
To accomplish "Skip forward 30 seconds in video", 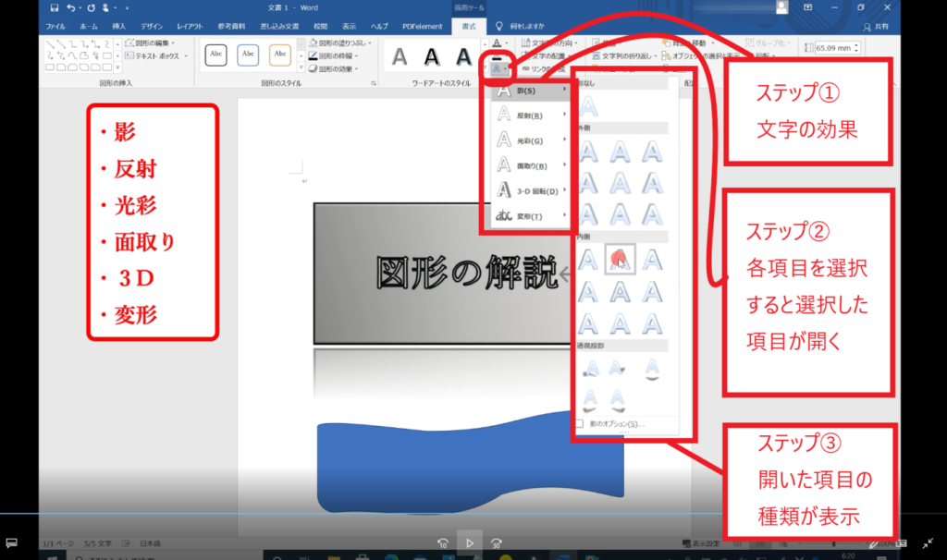I will tap(497, 543).
